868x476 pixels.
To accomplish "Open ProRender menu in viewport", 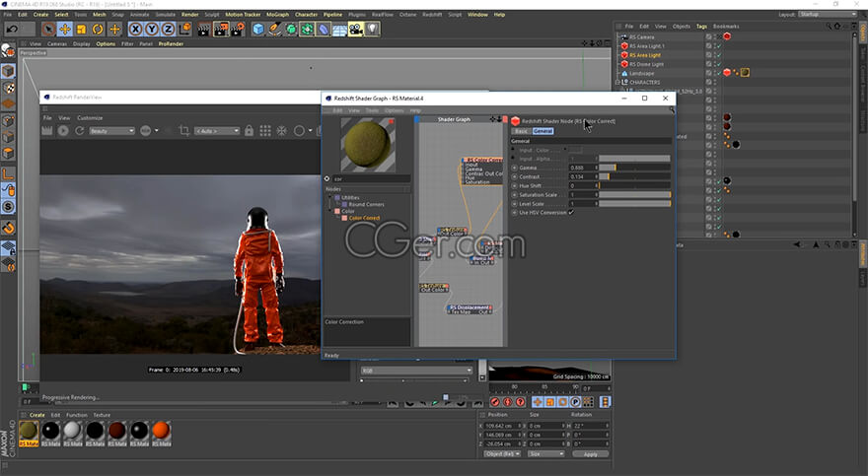I will click(x=171, y=43).
